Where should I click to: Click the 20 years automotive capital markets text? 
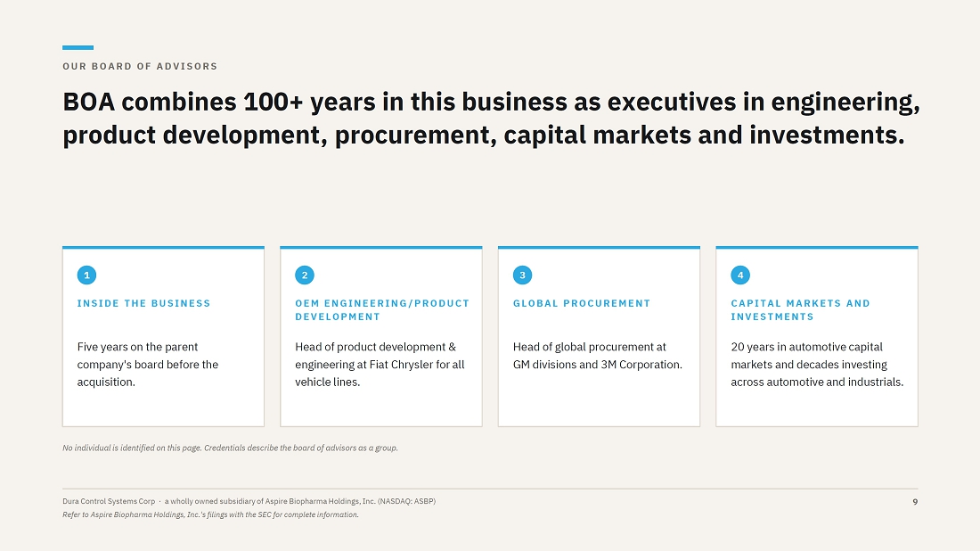tap(817, 364)
